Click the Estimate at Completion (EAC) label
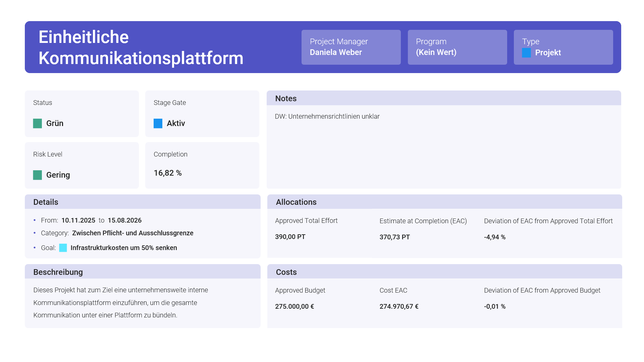644x362 pixels. point(423,221)
